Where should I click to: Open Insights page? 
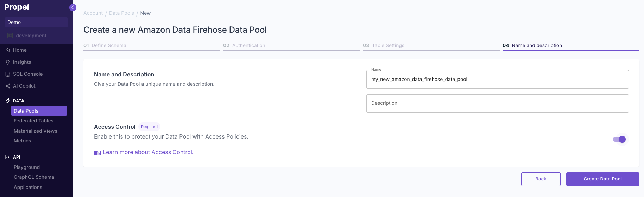(x=22, y=62)
